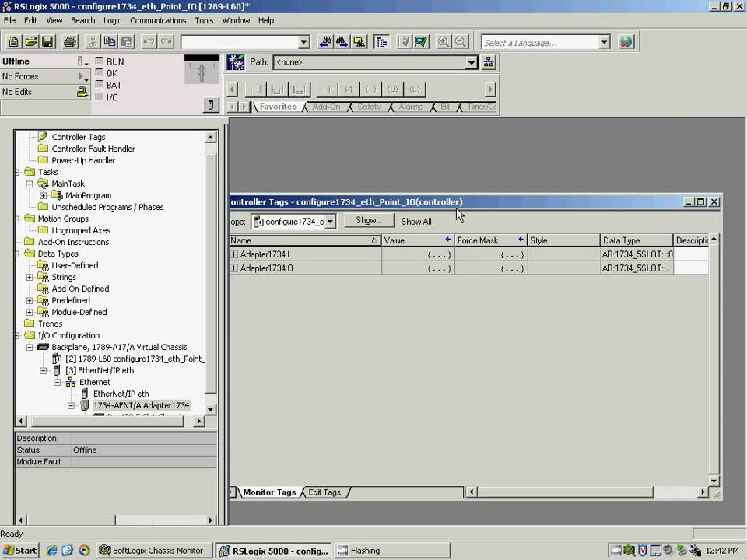Toggle the I/O status indicator box
Image resolution: width=747 pixels, height=560 pixels.
(x=100, y=96)
